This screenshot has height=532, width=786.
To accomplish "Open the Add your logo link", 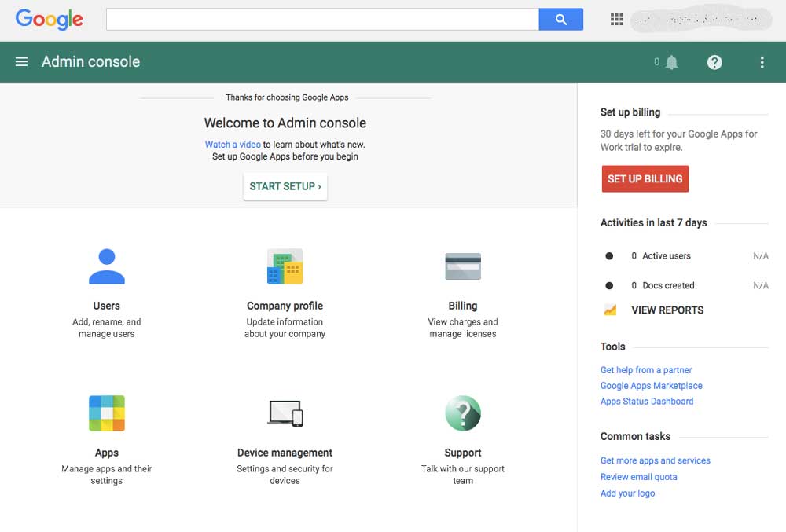I will point(627,493).
